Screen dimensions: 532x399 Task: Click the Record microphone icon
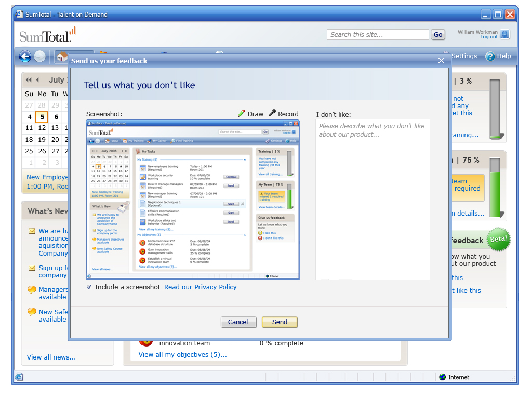(272, 113)
